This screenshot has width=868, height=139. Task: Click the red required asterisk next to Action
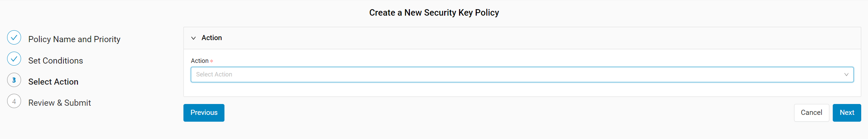point(212,61)
